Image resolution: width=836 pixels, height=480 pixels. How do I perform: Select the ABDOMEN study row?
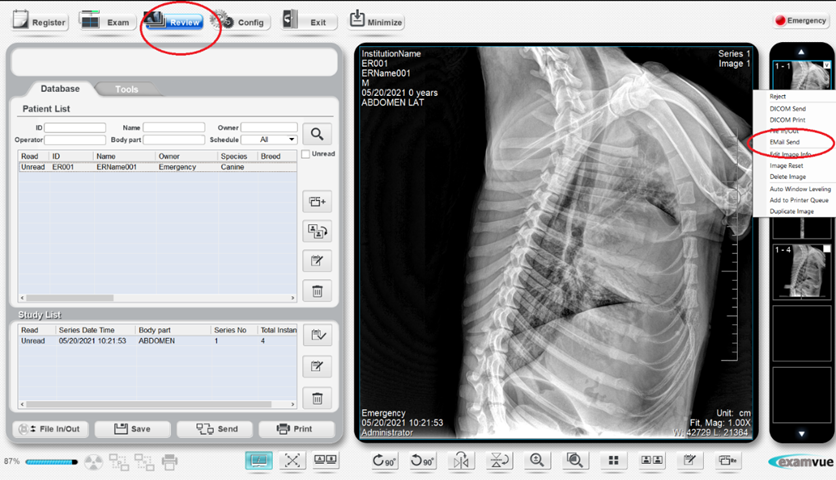pyautogui.click(x=157, y=341)
